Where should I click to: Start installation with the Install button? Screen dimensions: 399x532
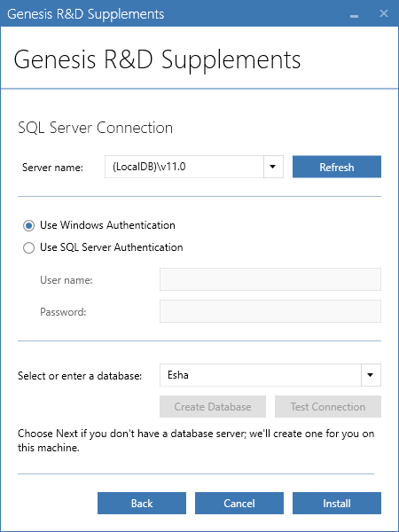tap(337, 503)
